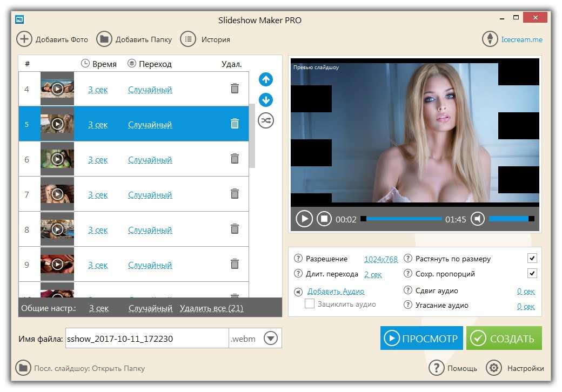562x392 pixels.
Task: Select slide 4 thumbnail
Action: click(57, 89)
